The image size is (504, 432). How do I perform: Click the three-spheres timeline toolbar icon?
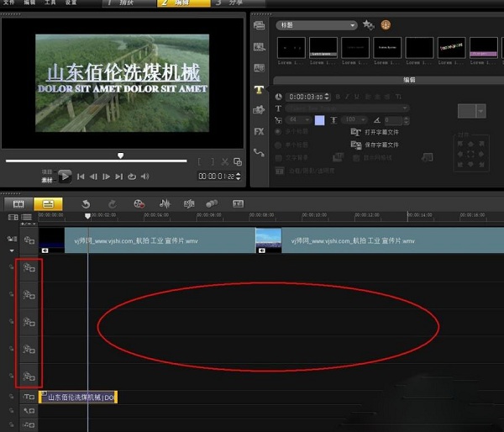point(212,203)
